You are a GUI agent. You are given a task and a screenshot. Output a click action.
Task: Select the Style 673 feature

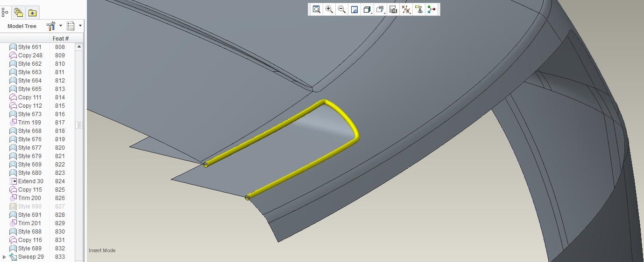click(30, 114)
